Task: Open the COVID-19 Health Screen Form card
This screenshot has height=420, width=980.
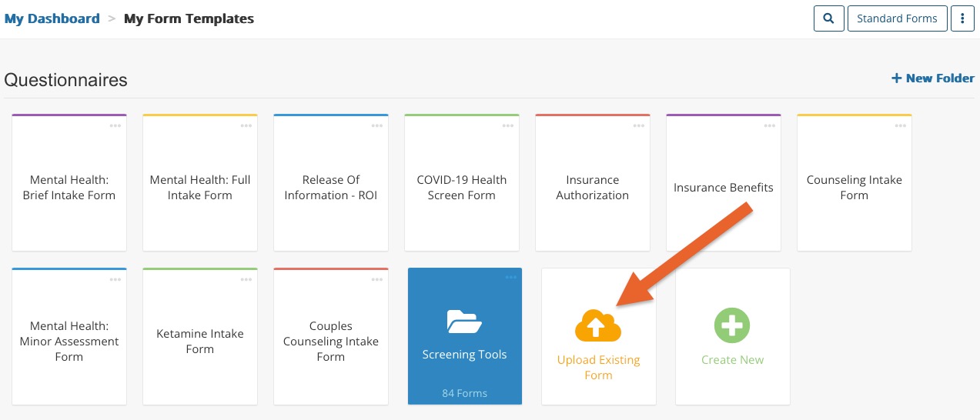Action: pos(462,183)
